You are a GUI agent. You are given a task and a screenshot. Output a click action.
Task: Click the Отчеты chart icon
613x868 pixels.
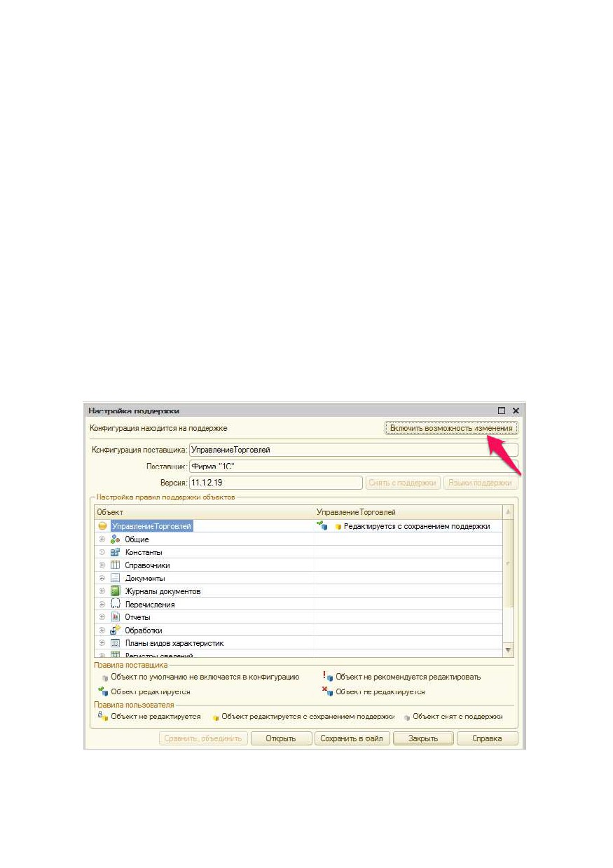(116, 617)
